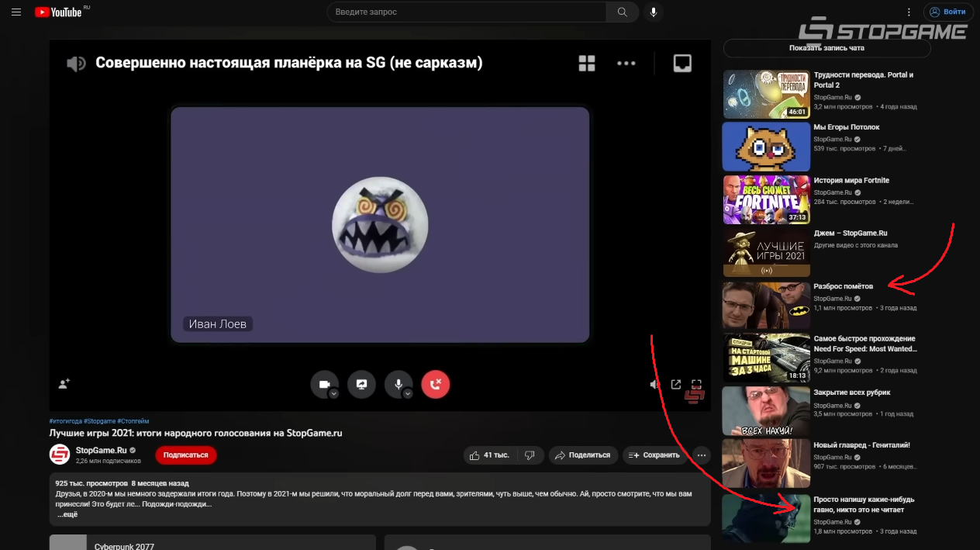Open the Мы Егоры Потолок cat thumbnail
980x550 pixels.
(x=766, y=146)
